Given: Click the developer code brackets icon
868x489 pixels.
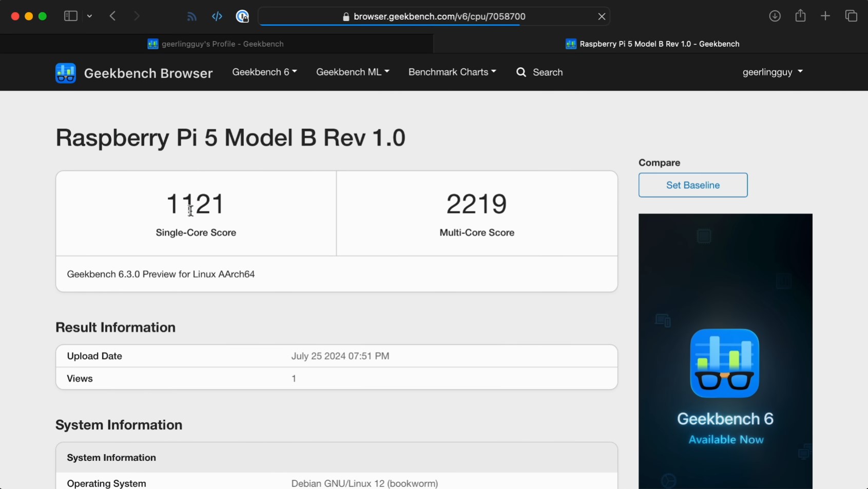Looking at the screenshot, I should point(217,16).
